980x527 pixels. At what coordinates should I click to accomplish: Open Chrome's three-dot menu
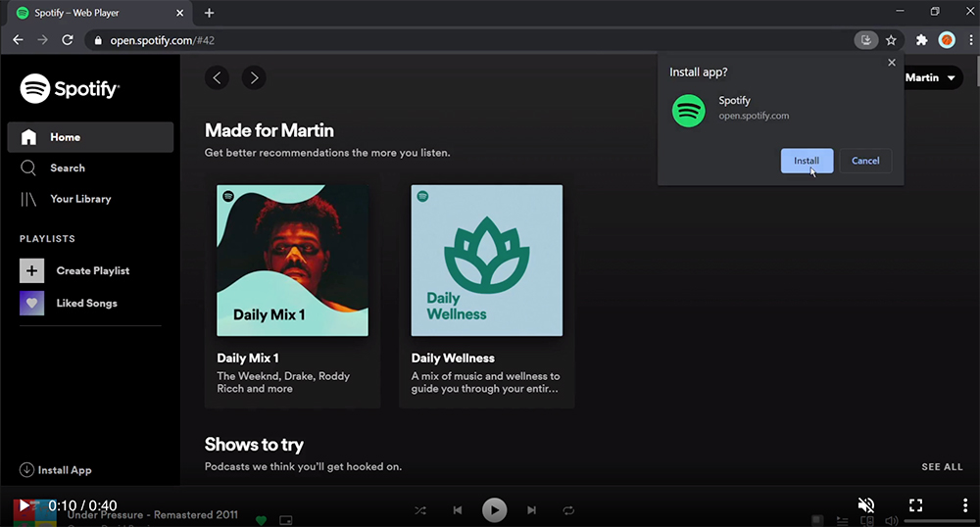970,40
